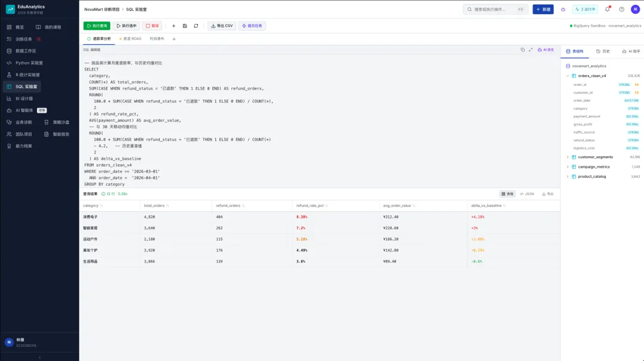Click the ¥186.20 average order value

391,239
